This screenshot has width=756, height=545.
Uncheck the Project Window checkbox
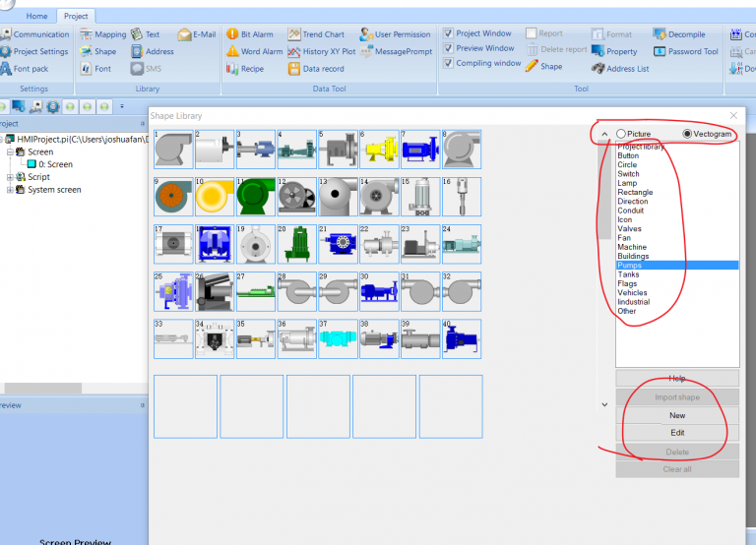(448, 33)
